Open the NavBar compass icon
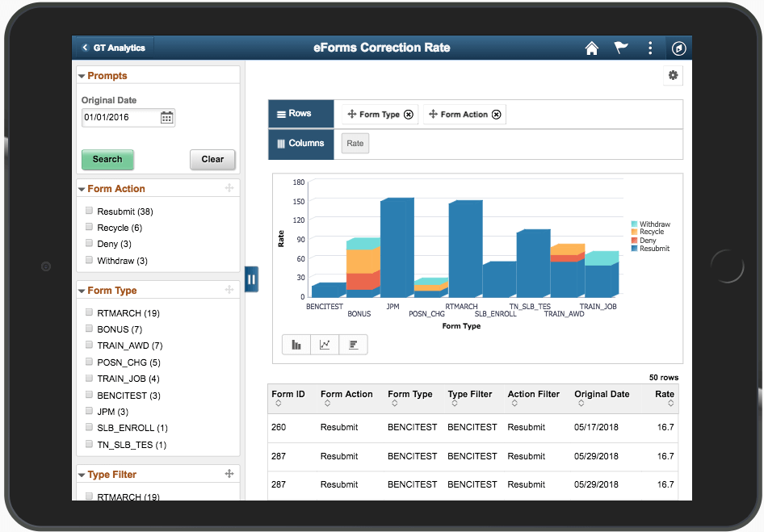 point(678,48)
